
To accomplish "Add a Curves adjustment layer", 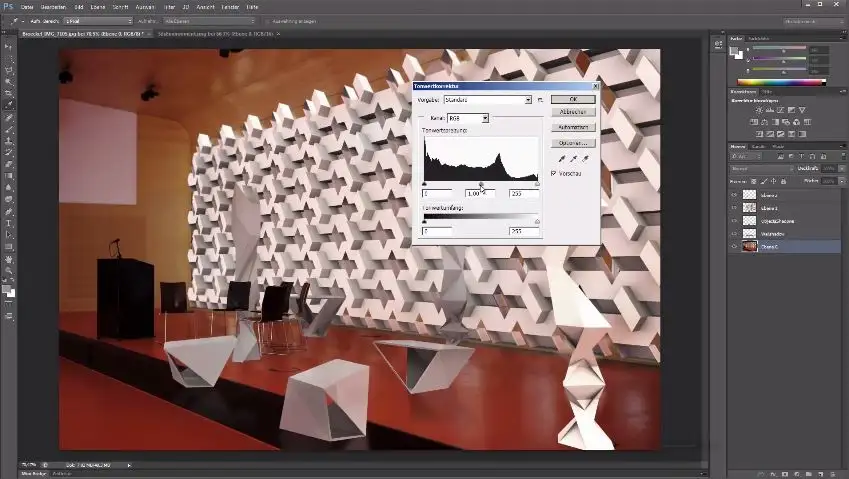I will coord(780,110).
